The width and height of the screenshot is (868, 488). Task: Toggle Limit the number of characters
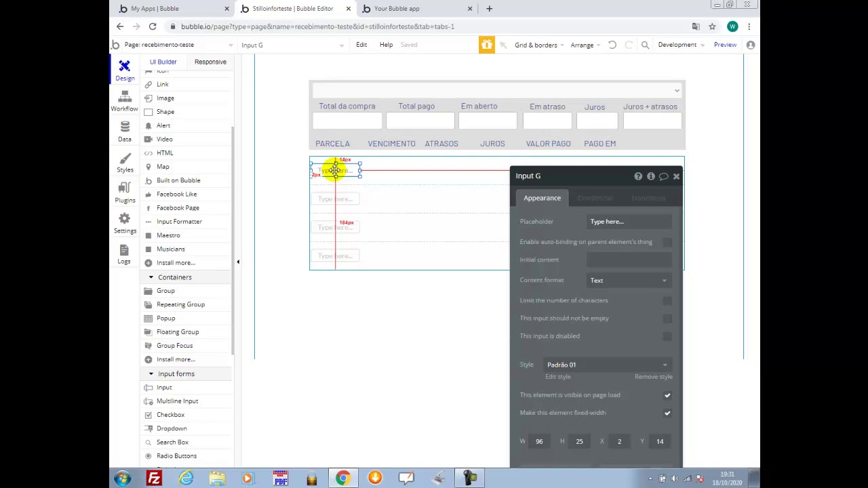(x=667, y=300)
